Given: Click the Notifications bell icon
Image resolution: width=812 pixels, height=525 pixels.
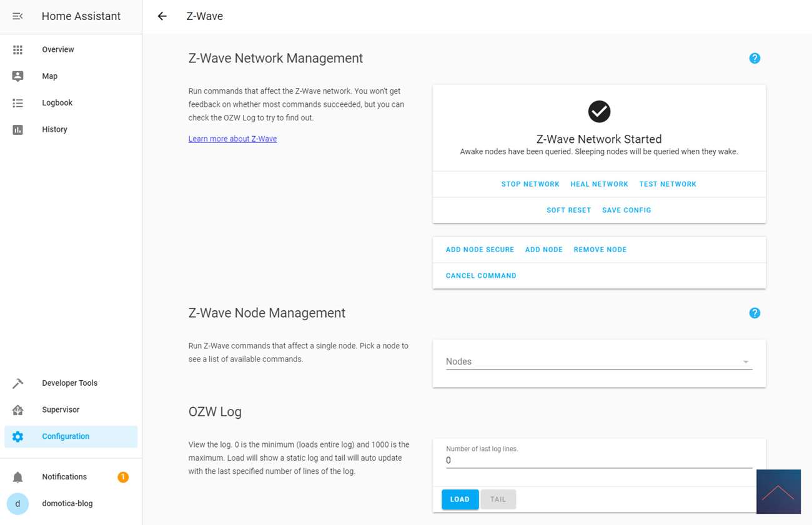Looking at the screenshot, I should pos(17,477).
